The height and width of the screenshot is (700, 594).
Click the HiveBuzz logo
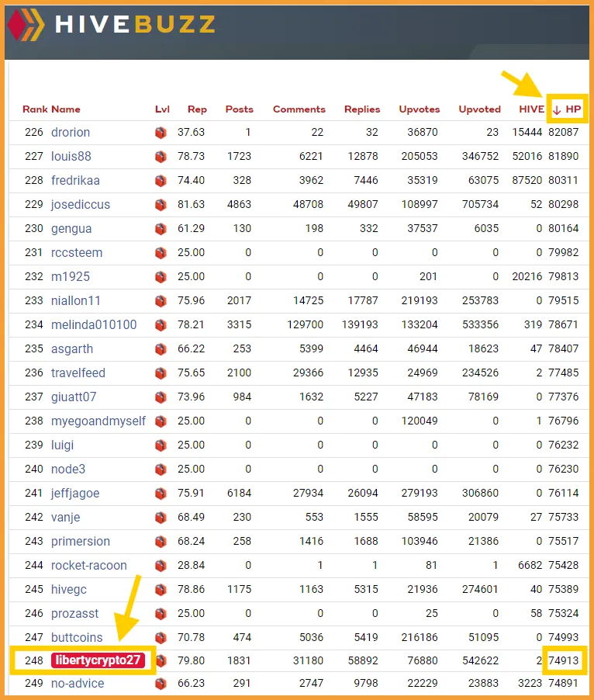112,24
